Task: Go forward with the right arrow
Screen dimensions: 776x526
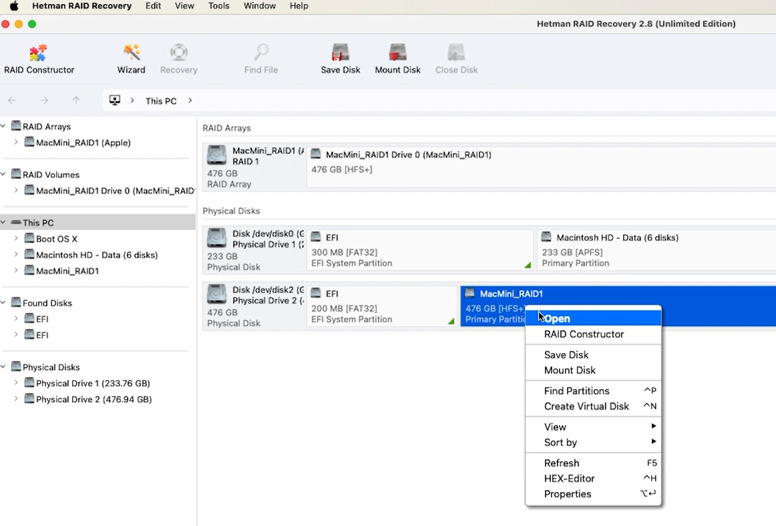Action: [44, 100]
